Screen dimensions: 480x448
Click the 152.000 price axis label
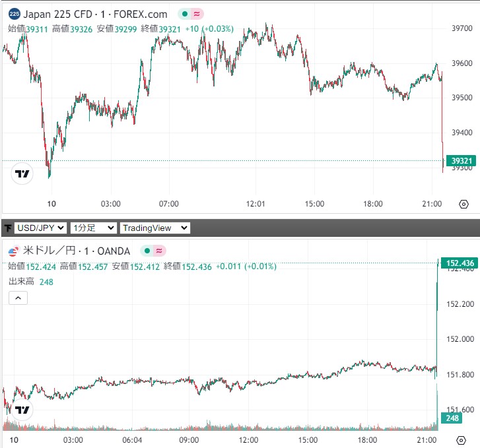(x=460, y=339)
